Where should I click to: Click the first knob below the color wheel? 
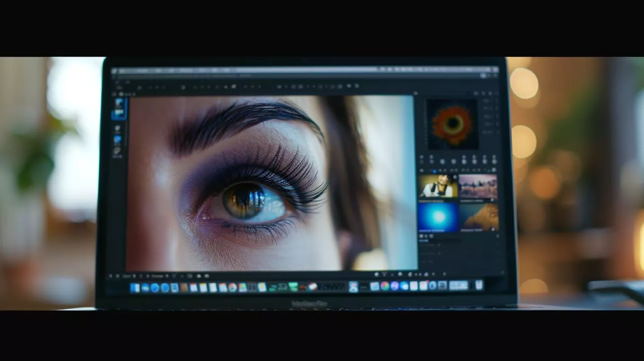tap(422, 161)
